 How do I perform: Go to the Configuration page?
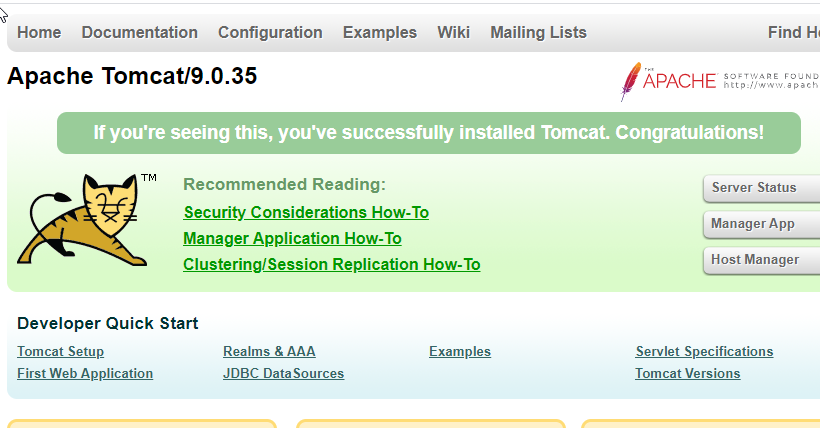270,32
